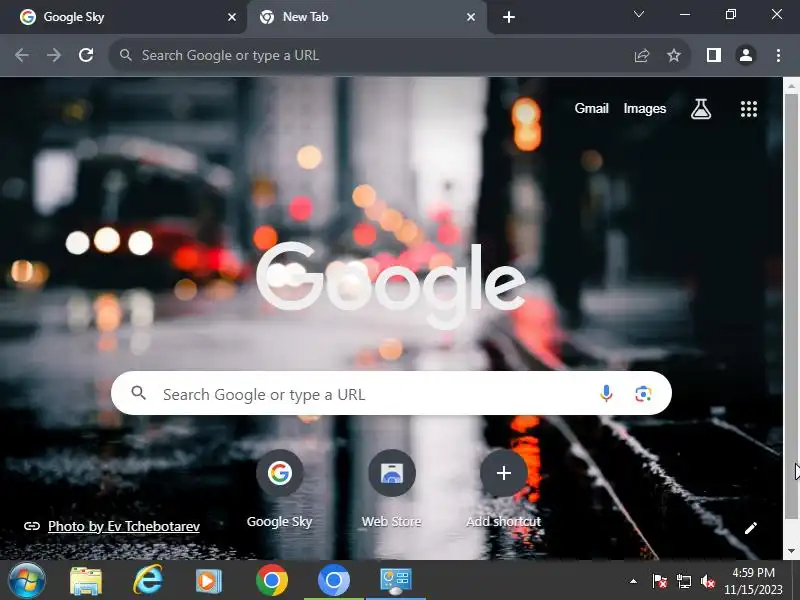Show hidden tray icons arrow

[x=633, y=581]
